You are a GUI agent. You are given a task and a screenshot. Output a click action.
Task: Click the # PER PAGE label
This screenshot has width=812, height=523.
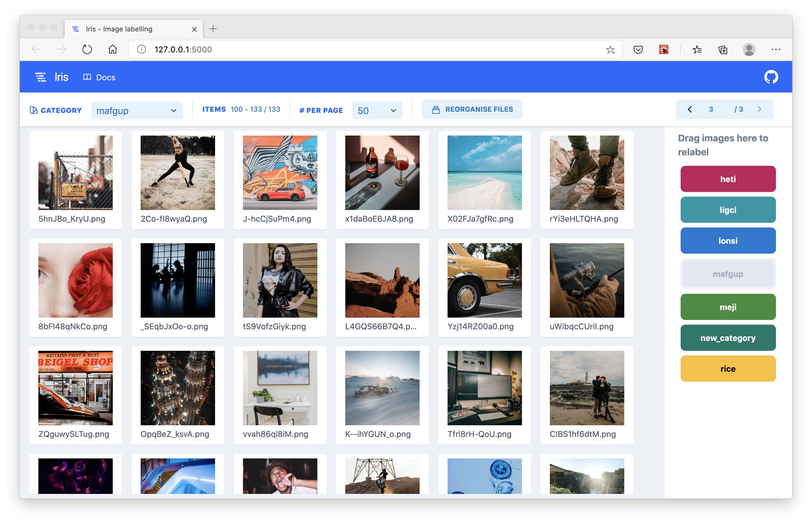point(321,110)
